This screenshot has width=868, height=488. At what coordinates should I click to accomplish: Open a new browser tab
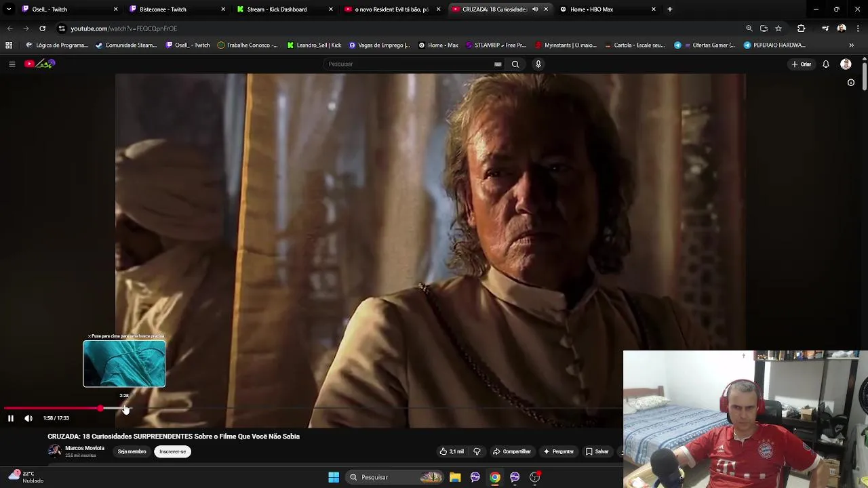669,9
